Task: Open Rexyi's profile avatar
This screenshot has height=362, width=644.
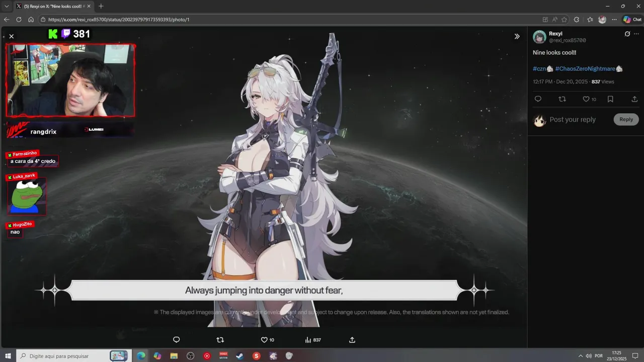Action: pos(539,37)
